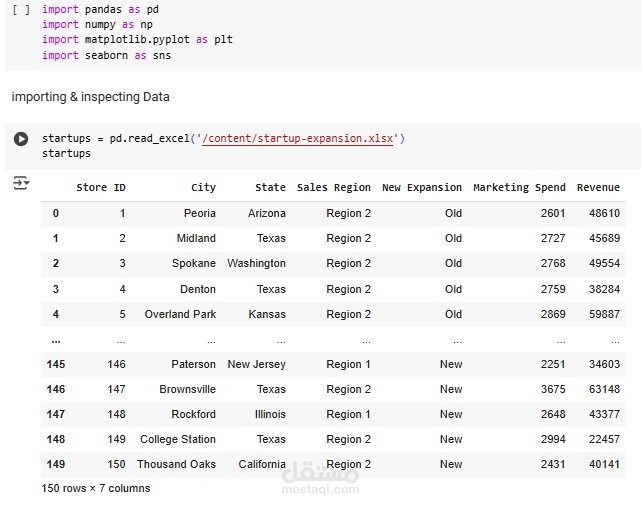Screen dimensions: 641x506
Task: Click revenue value 49554
Action: 604,263
